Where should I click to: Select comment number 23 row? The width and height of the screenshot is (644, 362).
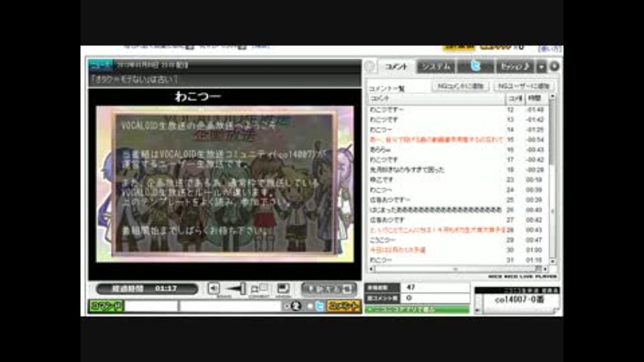coord(458,180)
